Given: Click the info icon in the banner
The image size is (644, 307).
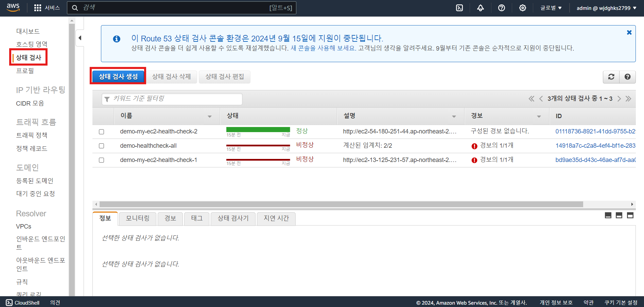Looking at the screenshot, I should click(x=117, y=39).
